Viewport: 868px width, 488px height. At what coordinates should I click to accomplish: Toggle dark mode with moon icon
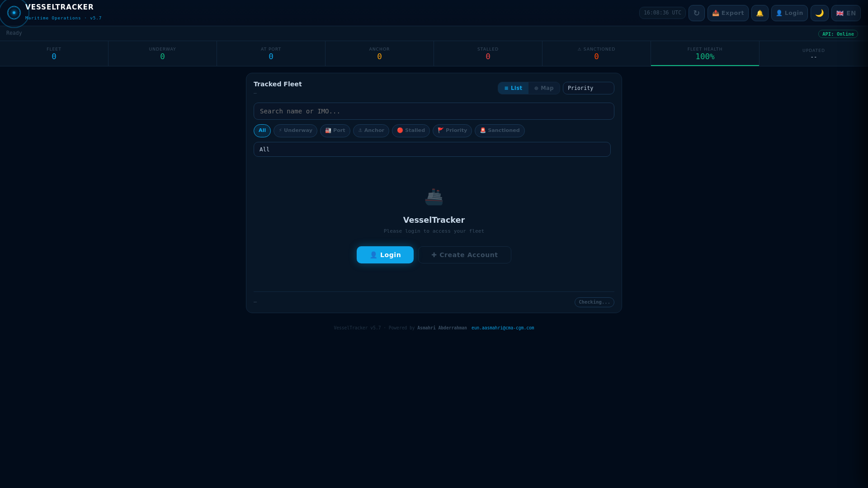pyautogui.click(x=819, y=13)
